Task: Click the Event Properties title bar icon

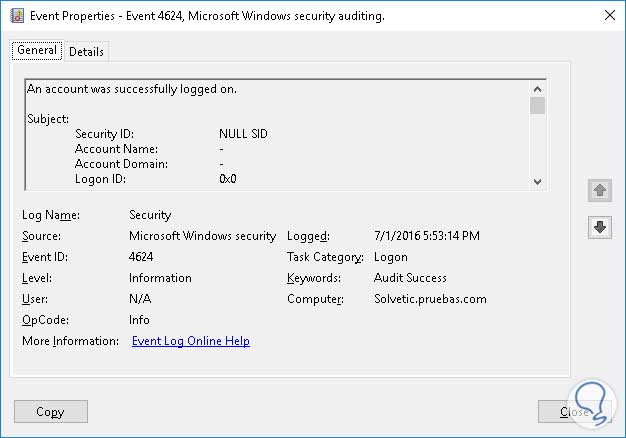Action: [16, 16]
